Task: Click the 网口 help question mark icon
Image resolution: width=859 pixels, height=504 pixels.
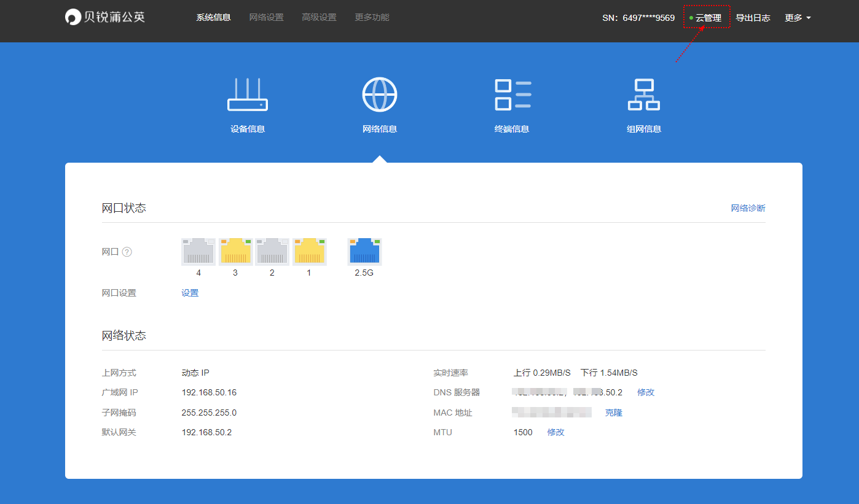Action: [x=127, y=252]
